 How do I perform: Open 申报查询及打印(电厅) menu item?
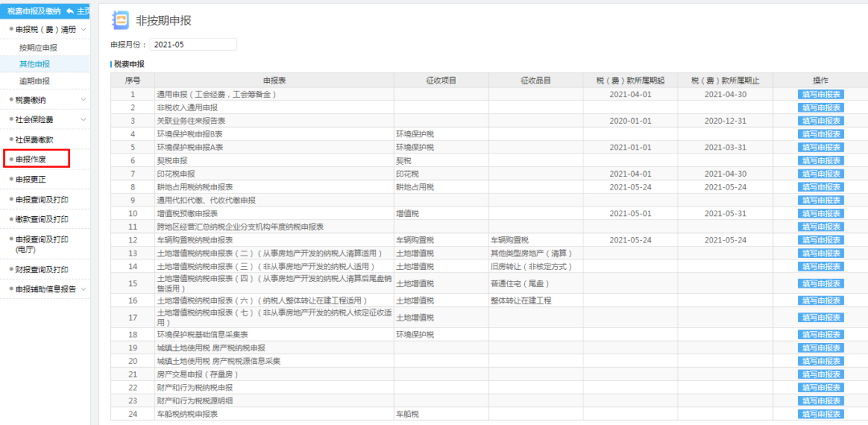tap(42, 244)
